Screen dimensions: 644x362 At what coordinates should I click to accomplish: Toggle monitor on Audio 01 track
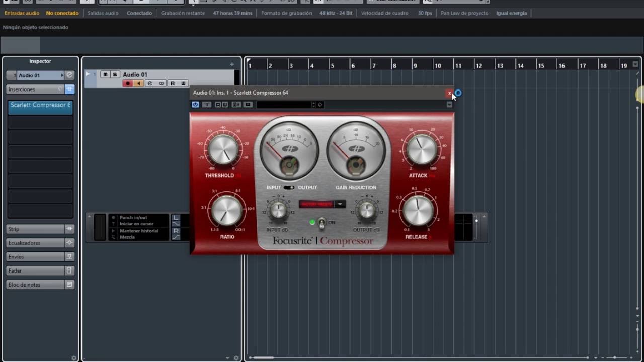138,83
